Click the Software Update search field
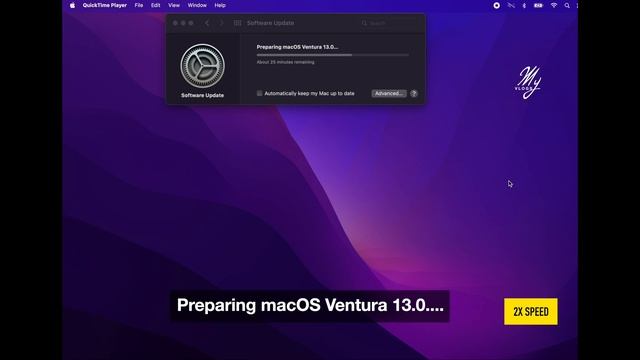The image size is (640, 360). (x=389, y=23)
